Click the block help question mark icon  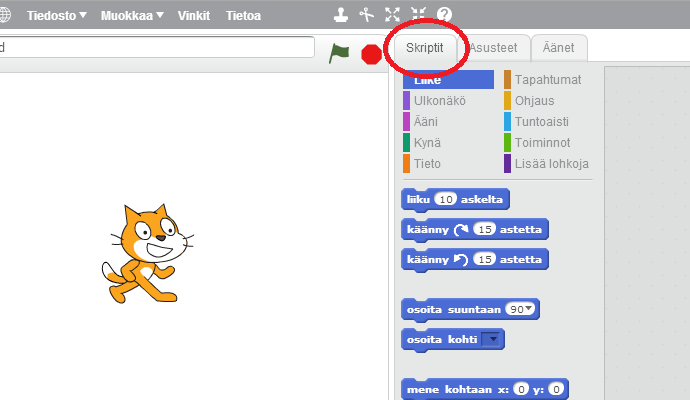444,15
